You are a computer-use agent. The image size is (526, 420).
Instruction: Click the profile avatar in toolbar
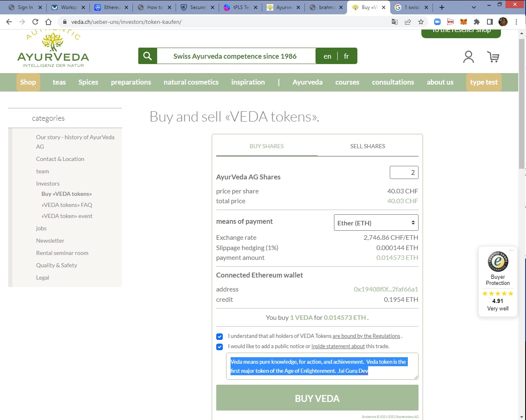point(503,22)
